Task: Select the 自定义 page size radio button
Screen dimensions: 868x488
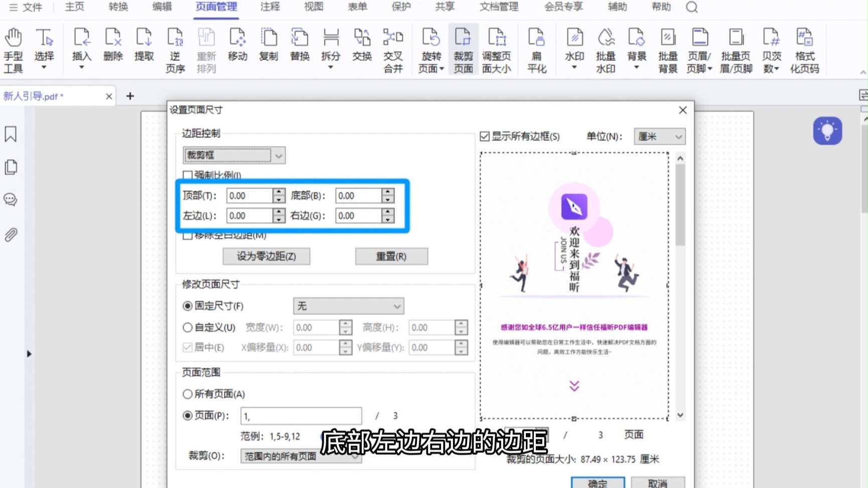Action: 188,327
